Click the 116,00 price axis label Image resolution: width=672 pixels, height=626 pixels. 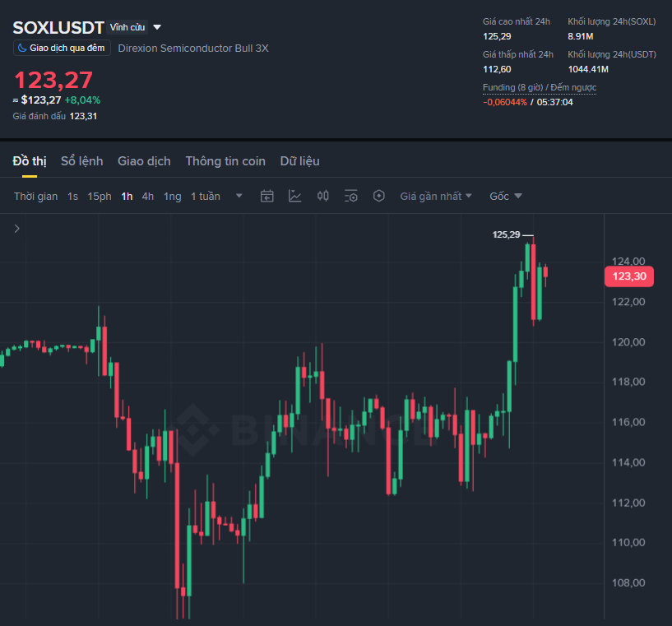click(628, 422)
